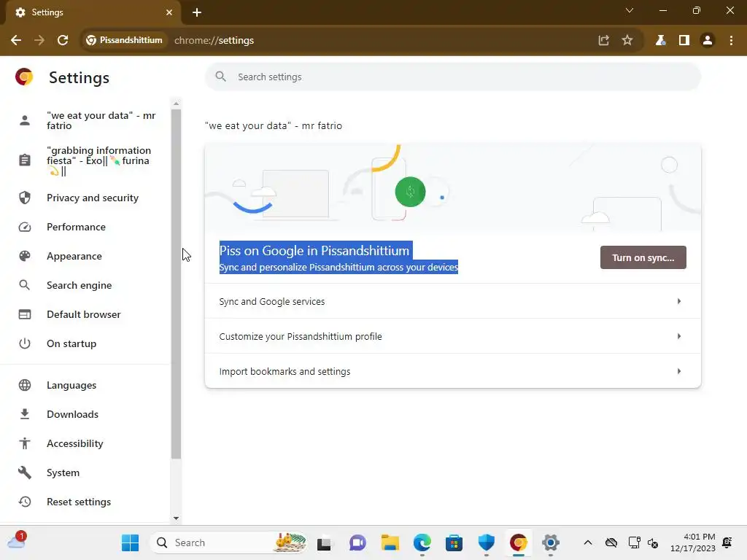747x560 pixels.
Task: Open Windows Settings gear on taskbar
Action: [x=550, y=542]
